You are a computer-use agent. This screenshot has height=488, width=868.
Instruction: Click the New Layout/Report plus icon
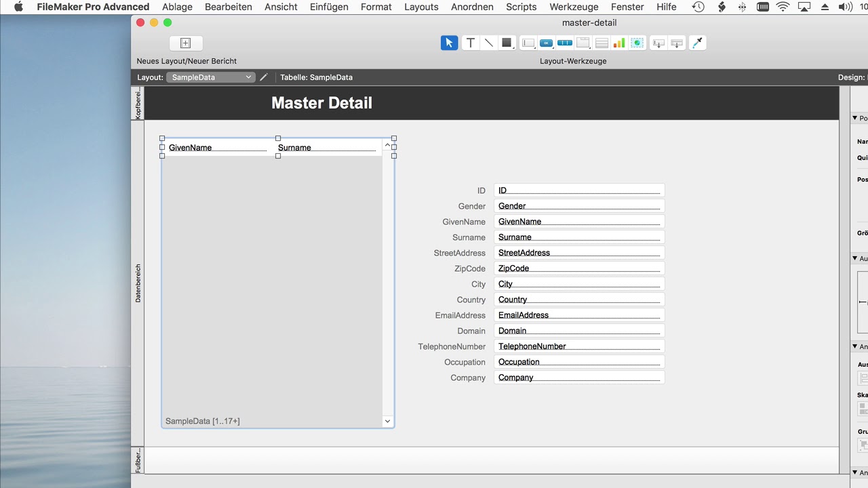[x=186, y=43]
